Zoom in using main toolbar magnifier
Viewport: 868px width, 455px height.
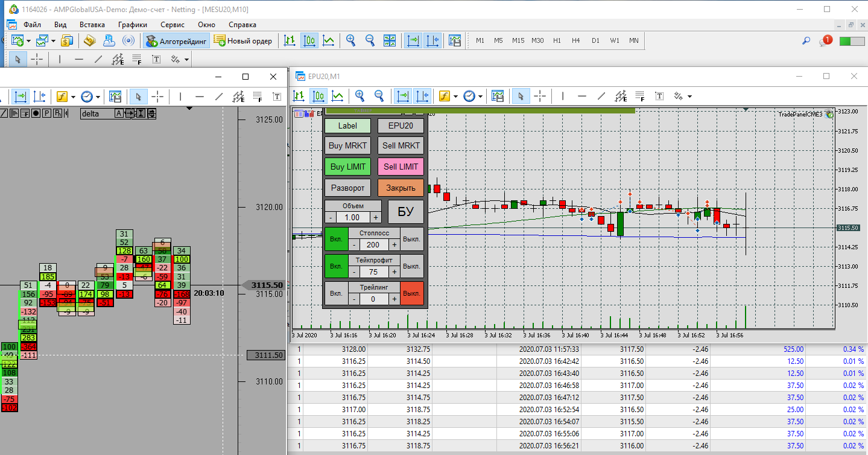coord(350,41)
